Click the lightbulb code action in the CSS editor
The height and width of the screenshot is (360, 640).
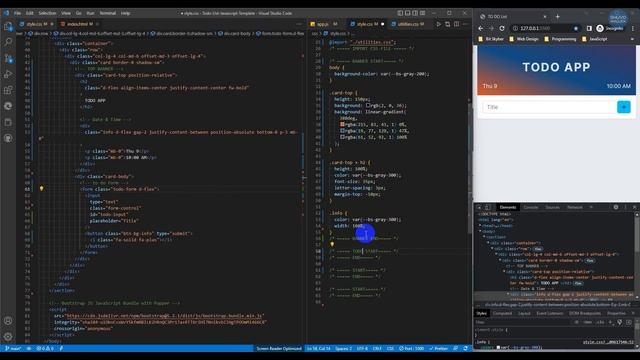(x=332, y=244)
